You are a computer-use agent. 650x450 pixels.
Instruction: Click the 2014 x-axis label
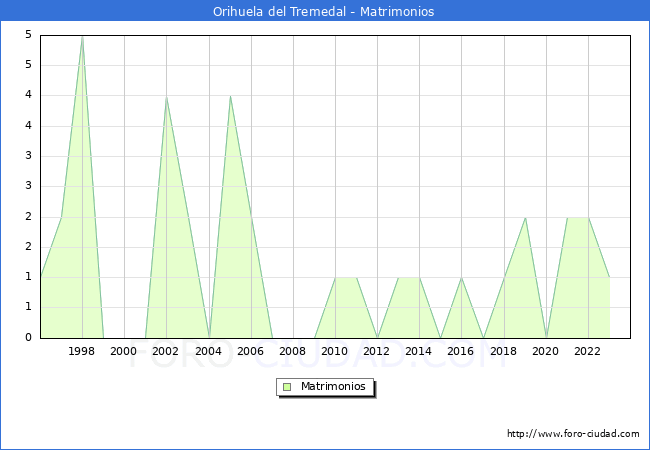pyautogui.click(x=419, y=351)
